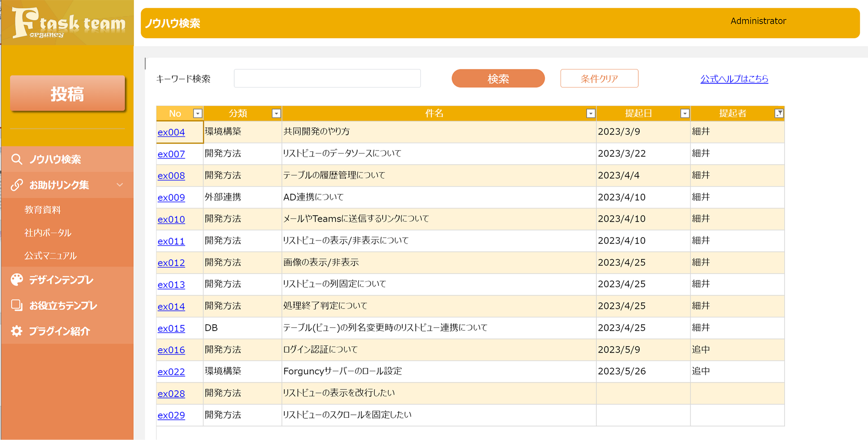Select the magnifier icon beside ノウハウ検索
This screenshot has height=440, width=868.
click(x=17, y=159)
